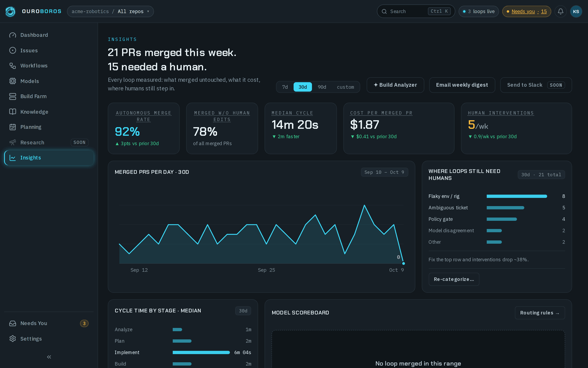Select the Insights sidebar item
Image resolution: width=588 pixels, height=368 pixels.
pos(49,158)
